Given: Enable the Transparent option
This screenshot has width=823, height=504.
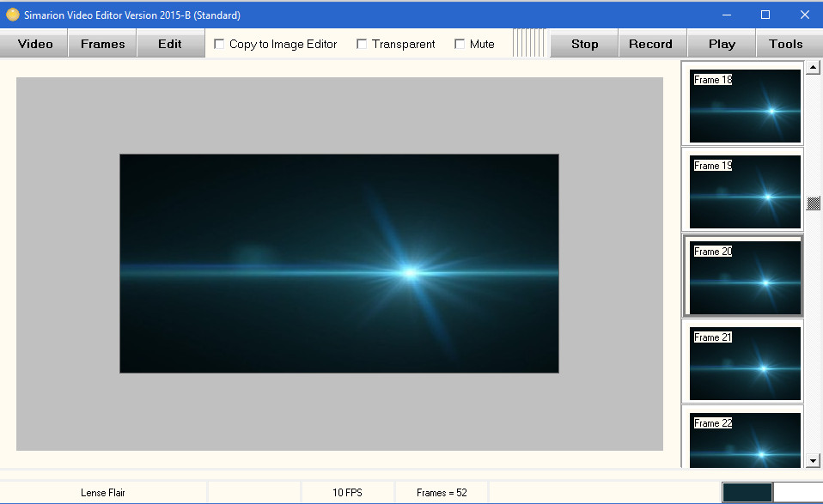Looking at the screenshot, I should [x=361, y=43].
